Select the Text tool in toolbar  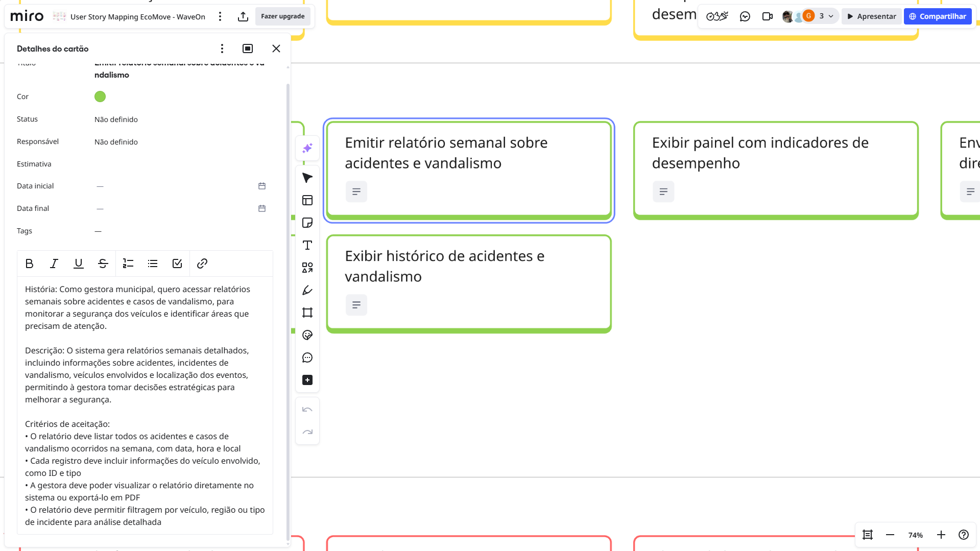click(307, 245)
